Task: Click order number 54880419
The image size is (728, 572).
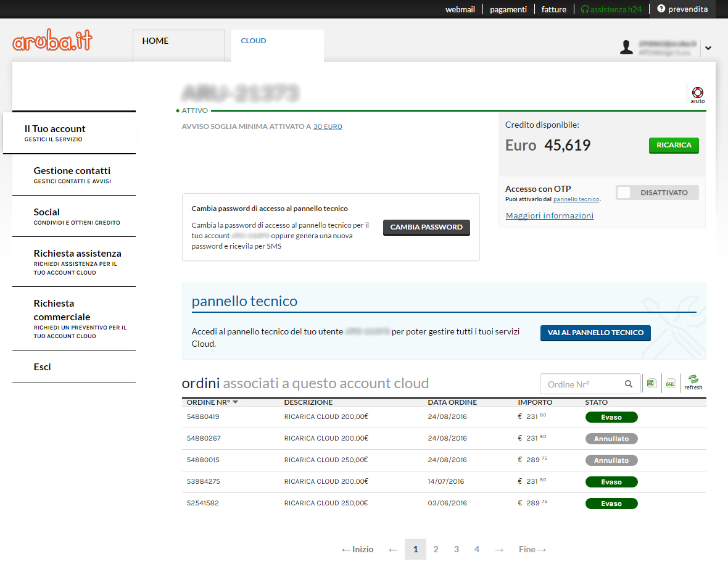Action: [x=203, y=417]
